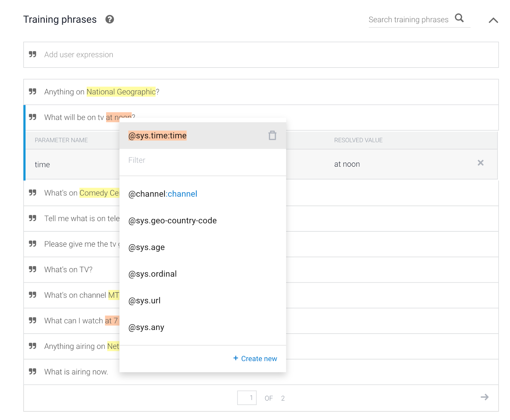510x420 pixels.
Task: Click quote icon beside National Geographic phrase
Action: (33, 92)
